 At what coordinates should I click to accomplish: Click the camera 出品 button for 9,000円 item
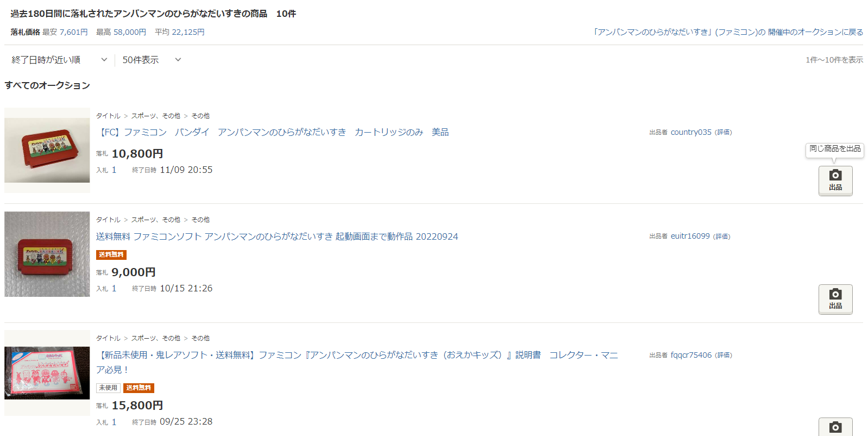tap(835, 299)
